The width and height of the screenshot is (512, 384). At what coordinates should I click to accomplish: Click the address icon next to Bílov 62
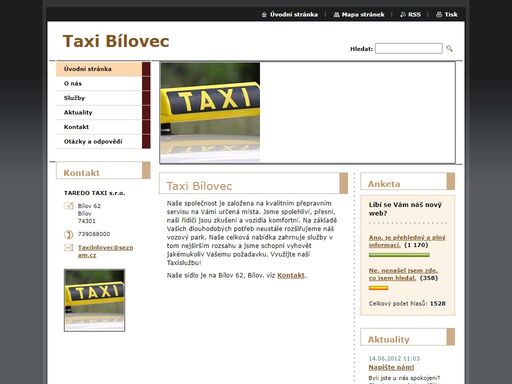coord(68,206)
